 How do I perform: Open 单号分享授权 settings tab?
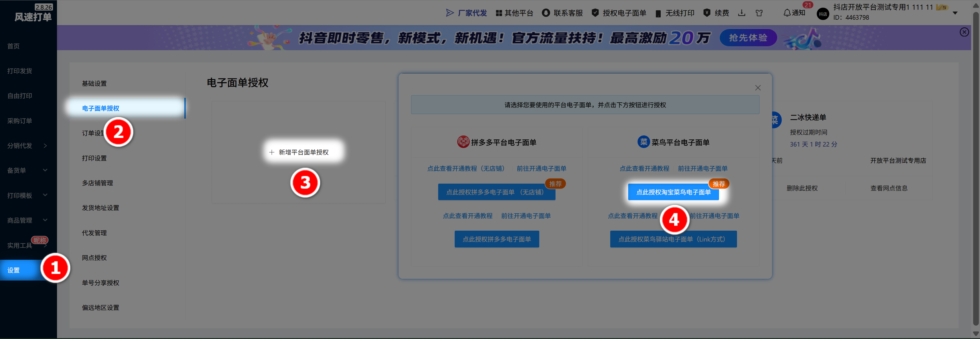pos(101,283)
